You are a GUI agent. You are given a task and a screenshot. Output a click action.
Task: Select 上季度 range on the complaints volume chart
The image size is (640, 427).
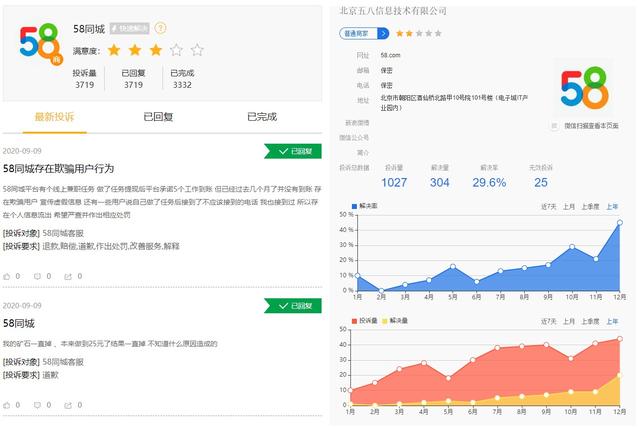coord(590,321)
